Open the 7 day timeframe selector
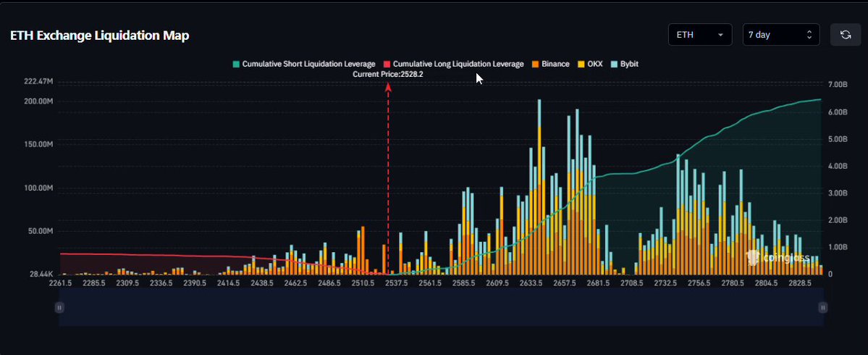The height and width of the screenshot is (355, 868). (781, 35)
